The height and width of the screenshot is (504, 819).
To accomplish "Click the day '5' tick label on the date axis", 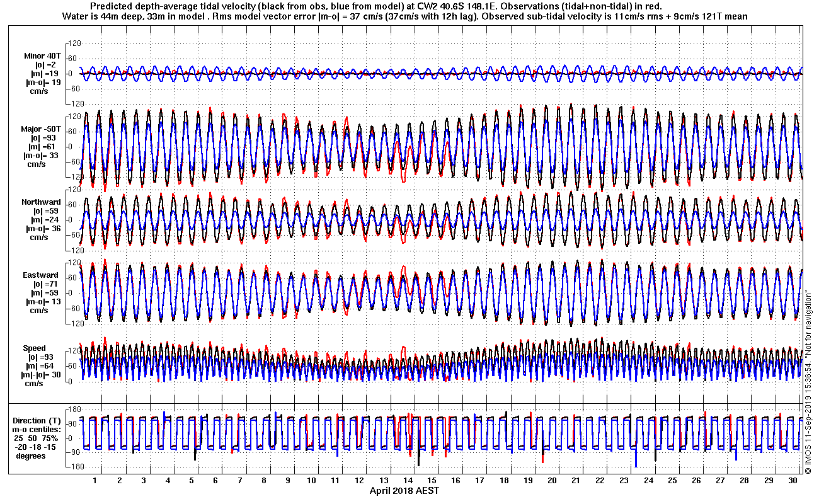I will click(x=192, y=481).
